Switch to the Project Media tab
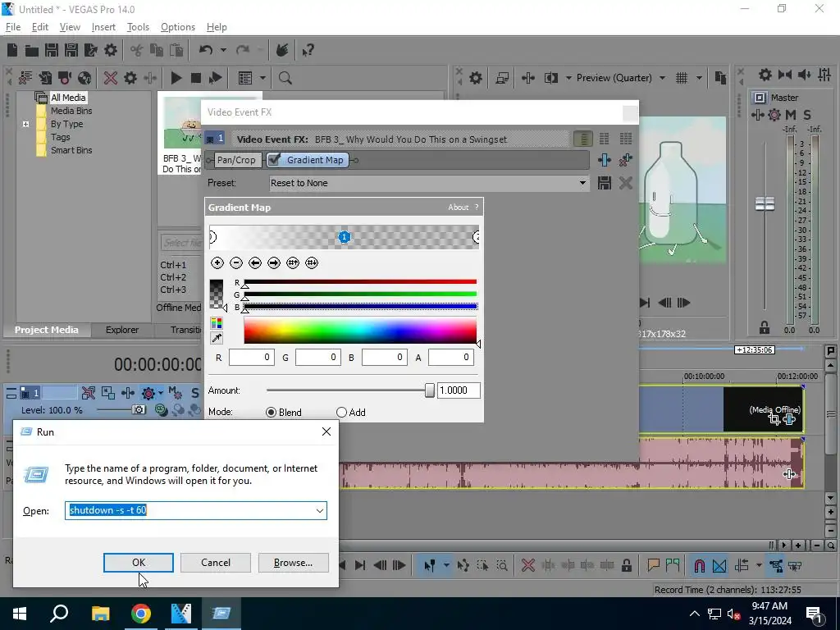Screen dimensions: 840x630 (x=47, y=330)
